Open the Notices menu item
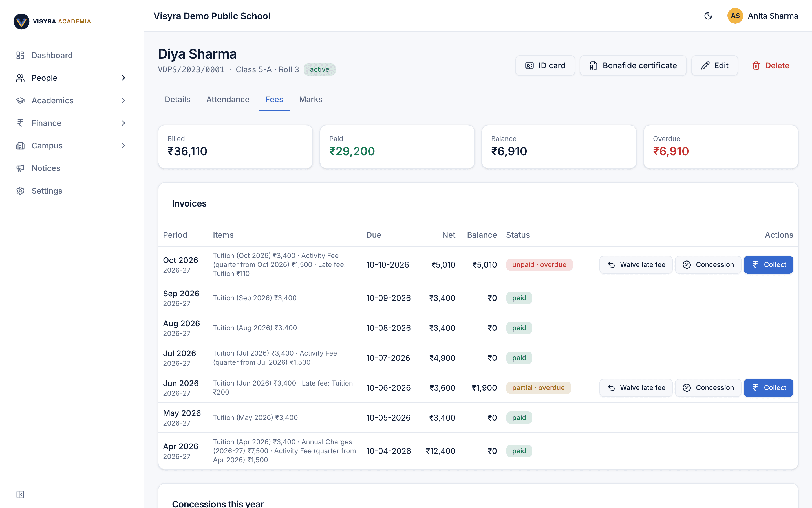This screenshot has height=508, width=812. (72, 168)
